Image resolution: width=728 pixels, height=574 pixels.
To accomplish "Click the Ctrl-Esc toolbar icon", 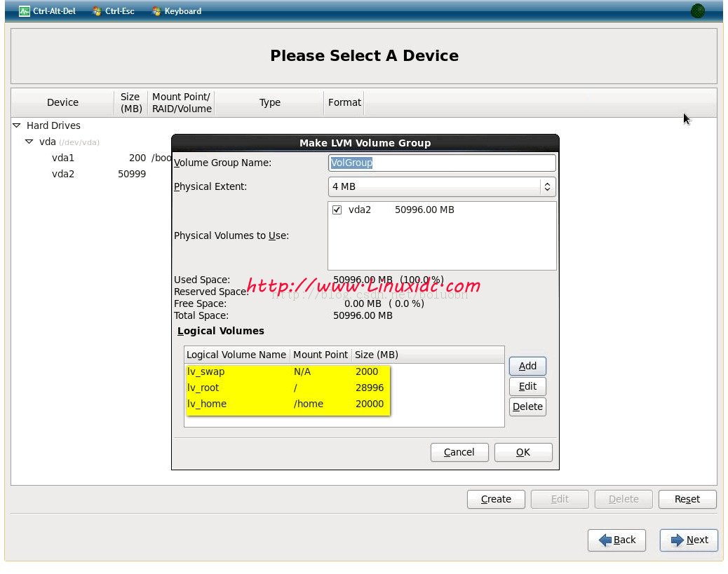I will coord(97,11).
